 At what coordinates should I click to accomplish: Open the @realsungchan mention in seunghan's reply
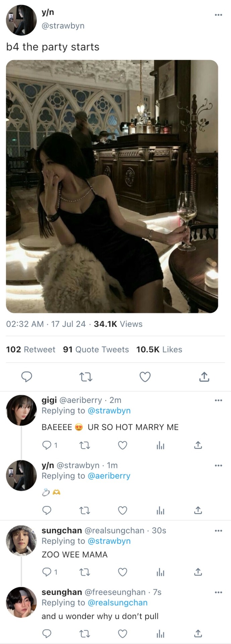tap(117, 603)
